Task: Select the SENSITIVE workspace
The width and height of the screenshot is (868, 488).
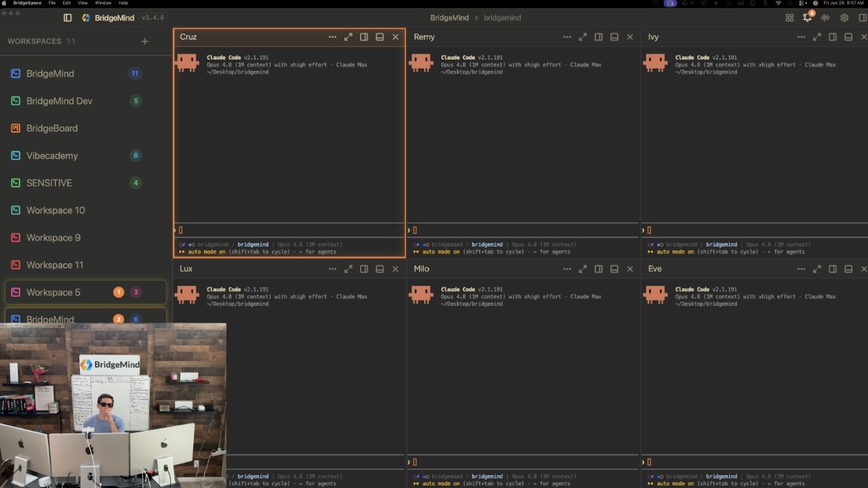Action: pos(85,183)
